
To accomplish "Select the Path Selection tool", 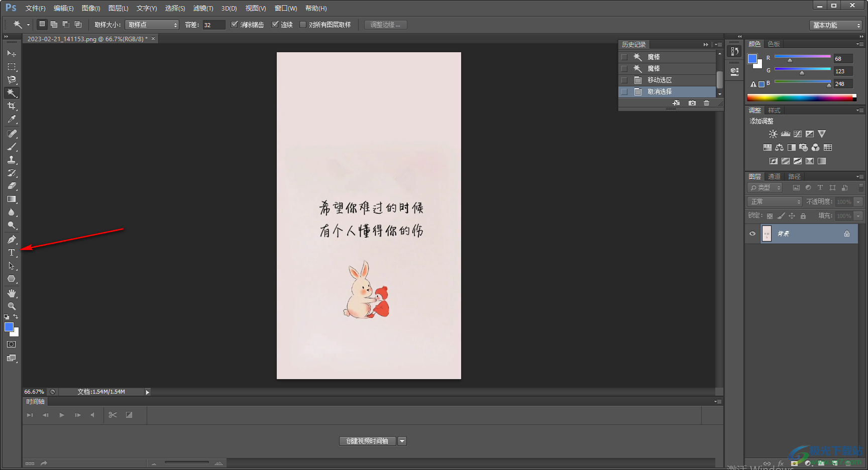I will [12, 266].
